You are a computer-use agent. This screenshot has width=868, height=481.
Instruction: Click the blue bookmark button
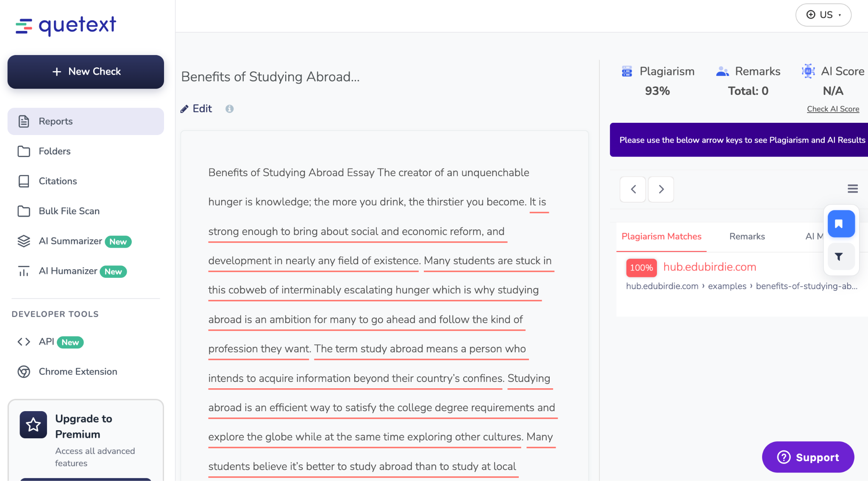coord(841,224)
